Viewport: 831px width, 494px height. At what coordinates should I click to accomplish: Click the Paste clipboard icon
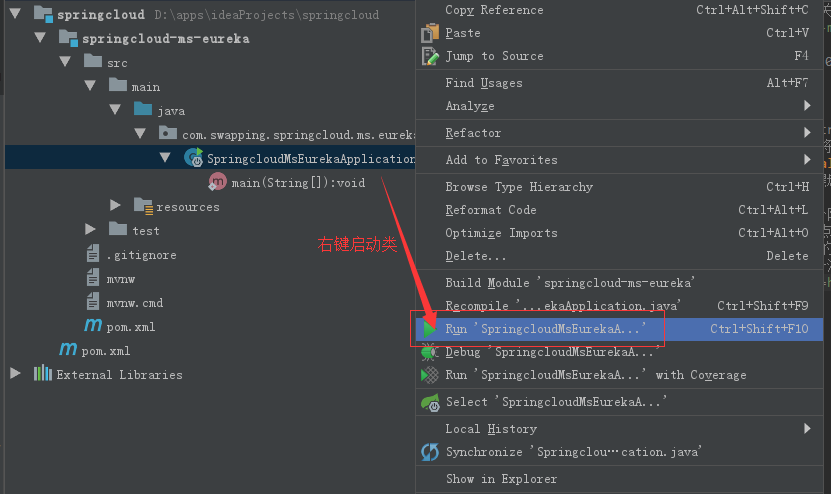click(x=430, y=33)
